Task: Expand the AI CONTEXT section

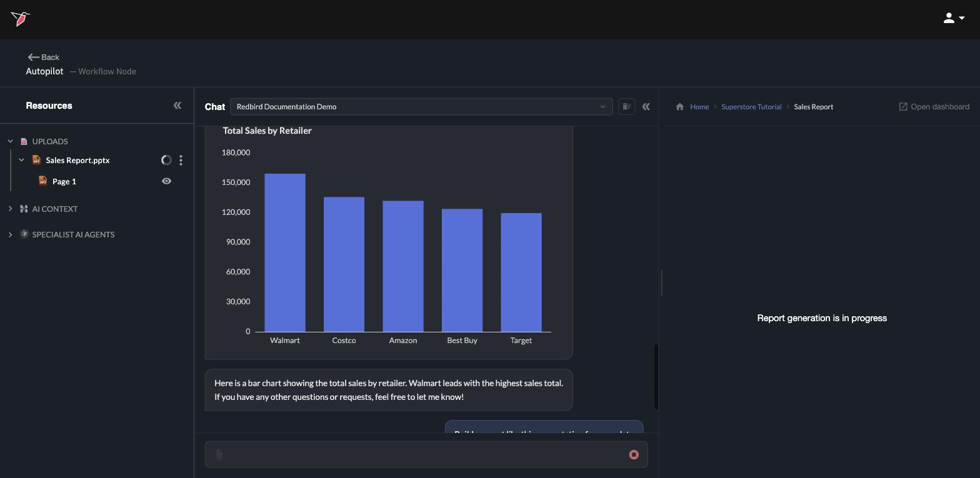Action: click(10, 209)
